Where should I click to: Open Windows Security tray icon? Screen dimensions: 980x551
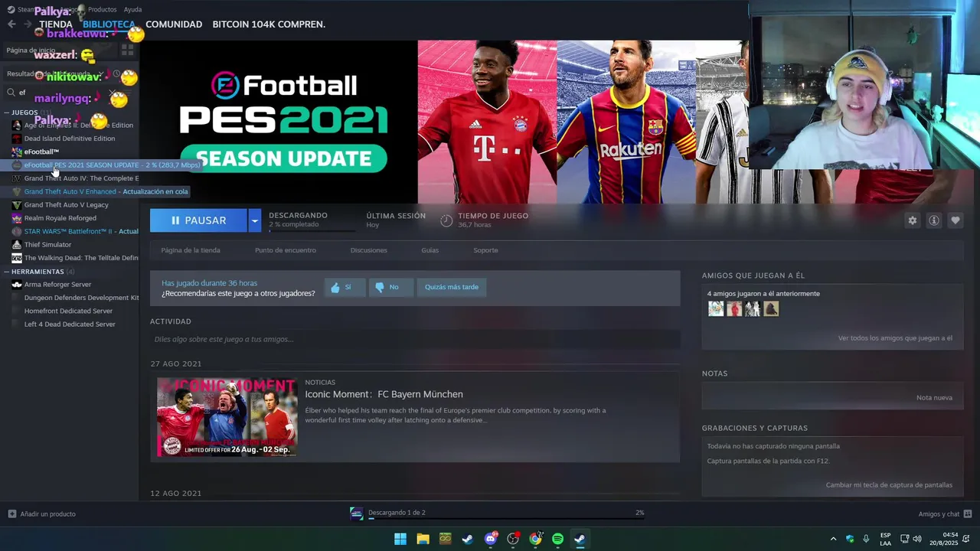[x=850, y=539]
